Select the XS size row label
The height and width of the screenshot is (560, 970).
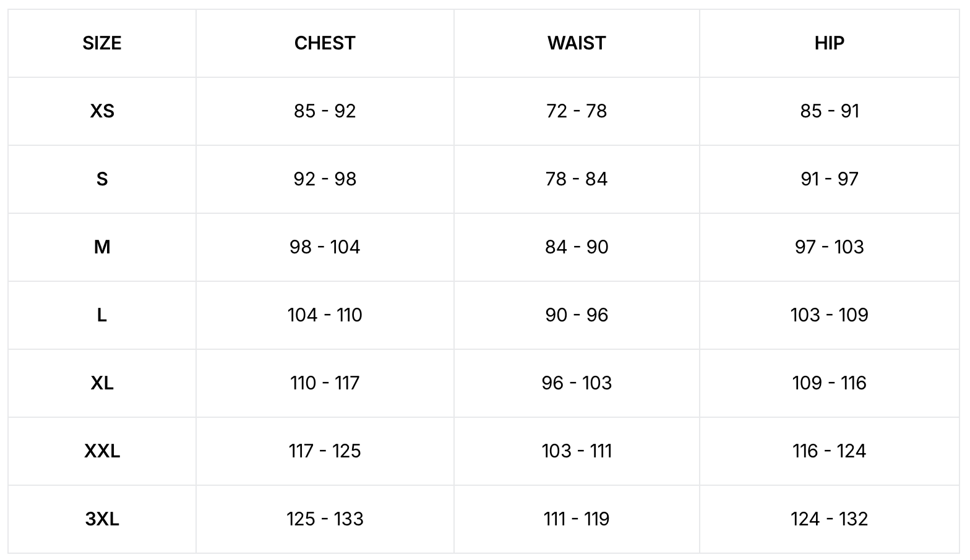[102, 111]
